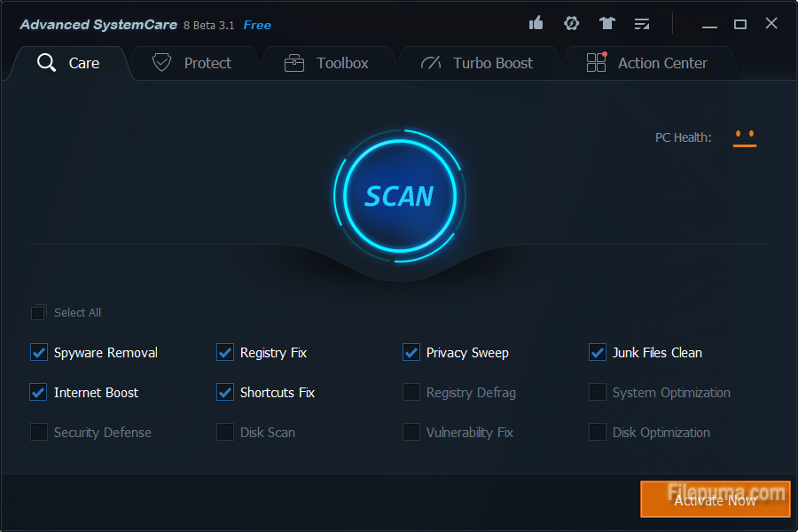Image resolution: width=798 pixels, height=532 pixels.
Task: Maximize the Advanced SystemCare window
Action: [740, 24]
